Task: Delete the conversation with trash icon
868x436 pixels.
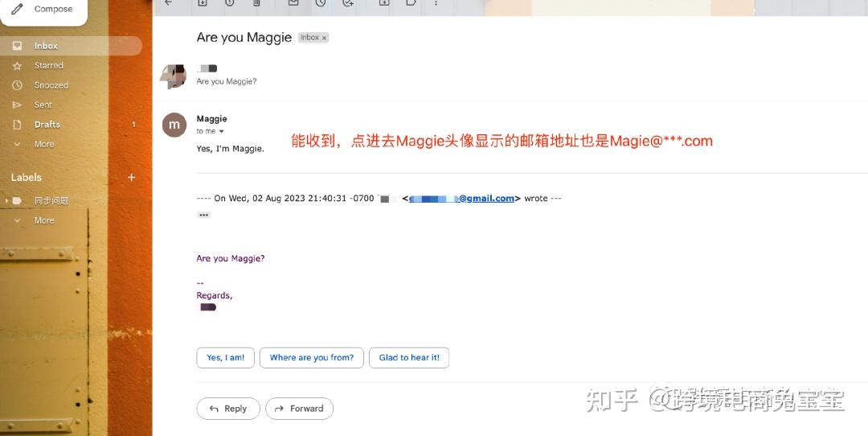Action: 256,3
